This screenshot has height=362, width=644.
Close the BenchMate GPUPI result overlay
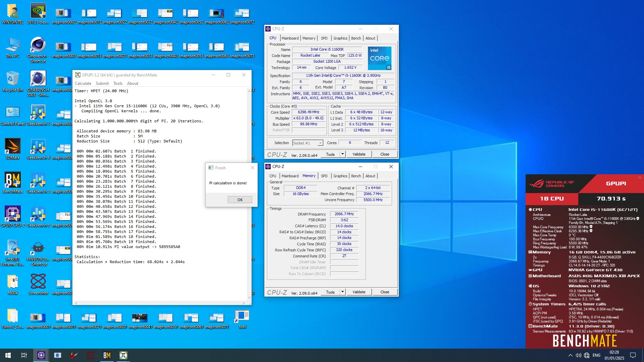click(640, 178)
